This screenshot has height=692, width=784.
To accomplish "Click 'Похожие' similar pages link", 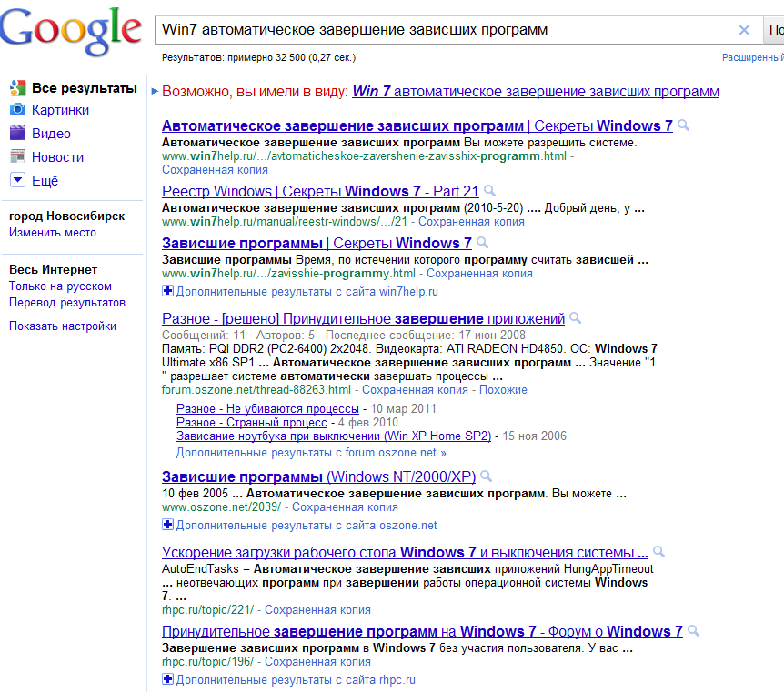I will click(x=504, y=389).
